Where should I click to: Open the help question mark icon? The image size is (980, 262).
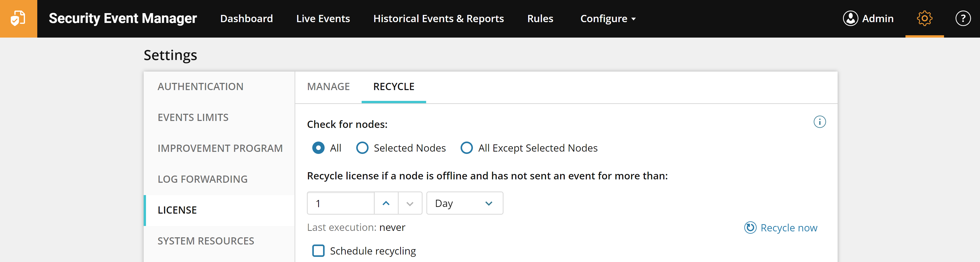[963, 18]
